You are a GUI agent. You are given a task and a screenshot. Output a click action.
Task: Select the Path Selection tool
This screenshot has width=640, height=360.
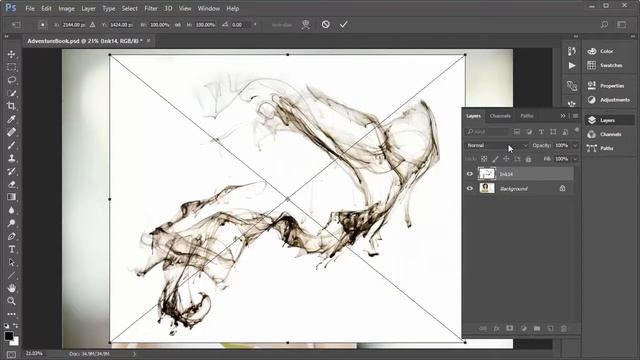pyautogui.click(x=11, y=262)
